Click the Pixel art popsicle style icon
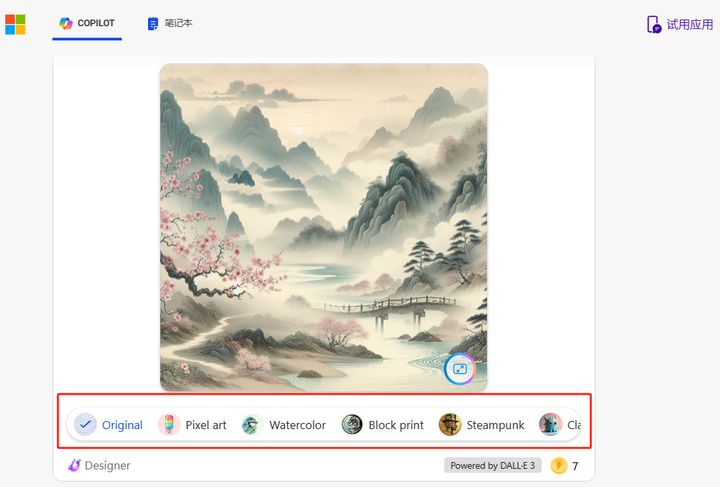 pos(169,425)
